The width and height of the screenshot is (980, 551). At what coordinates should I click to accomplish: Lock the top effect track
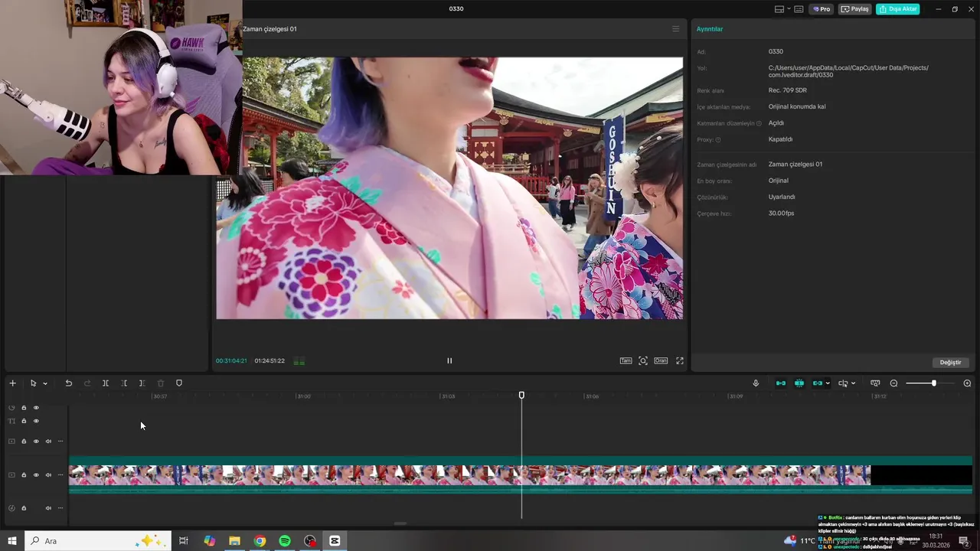(24, 408)
